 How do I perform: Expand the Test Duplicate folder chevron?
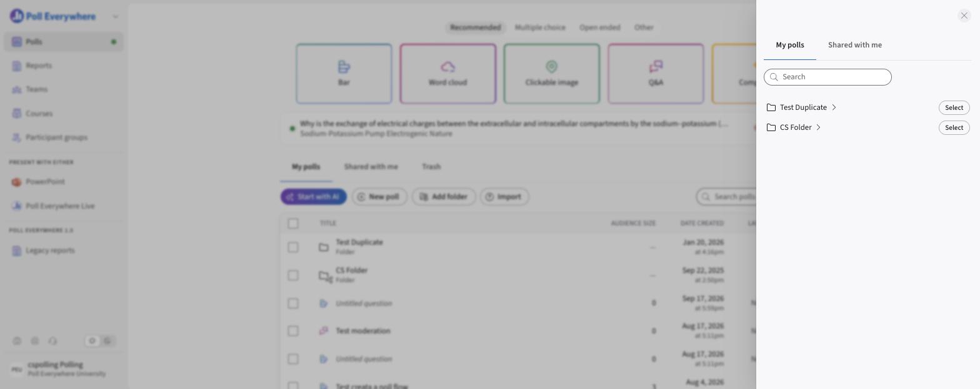pyautogui.click(x=834, y=107)
